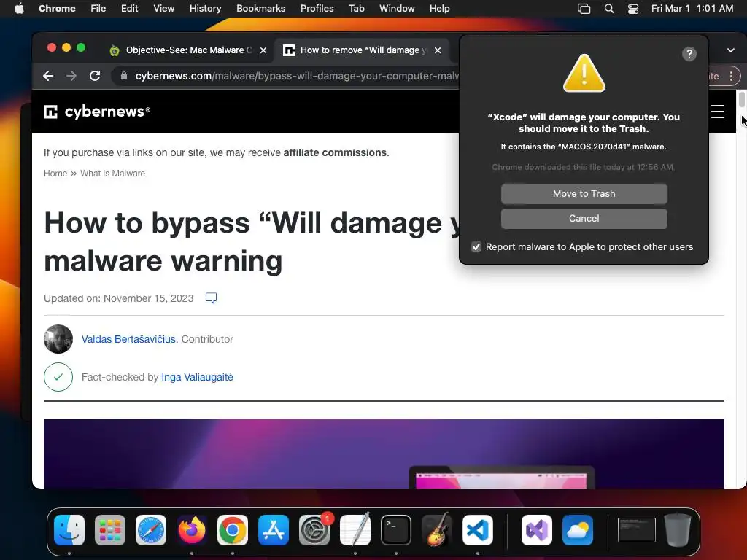Open the Window menu
The width and height of the screenshot is (747, 560).
[397, 8]
